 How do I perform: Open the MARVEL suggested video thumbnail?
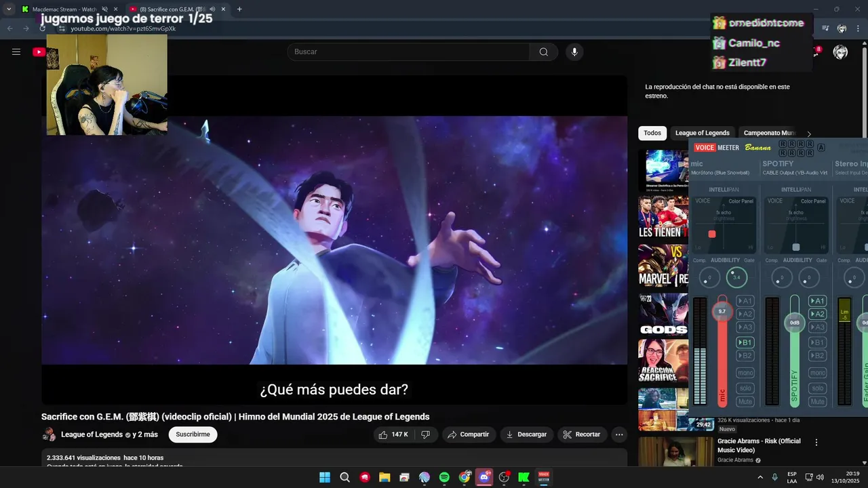[x=663, y=266]
